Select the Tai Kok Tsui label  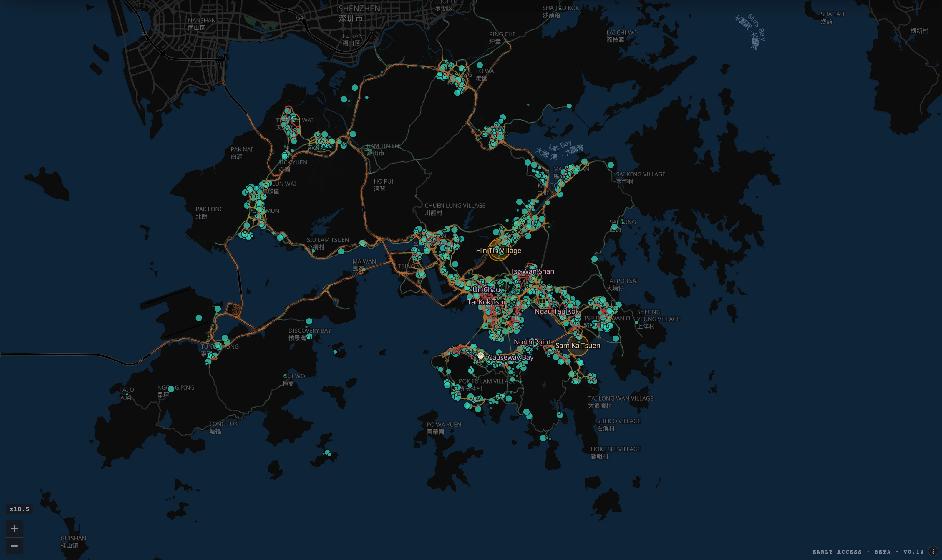coord(486,302)
